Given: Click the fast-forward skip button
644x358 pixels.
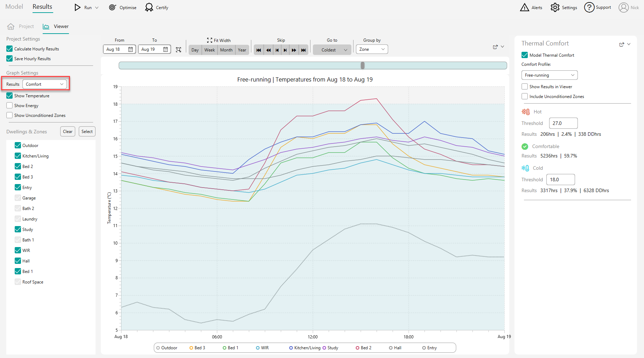Looking at the screenshot, I should (294, 50).
